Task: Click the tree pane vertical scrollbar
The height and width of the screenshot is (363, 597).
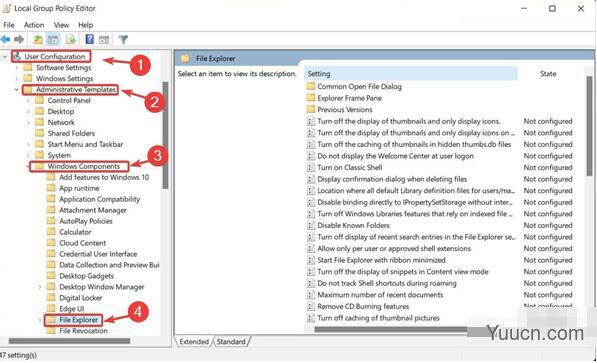Action: (165, 135)
